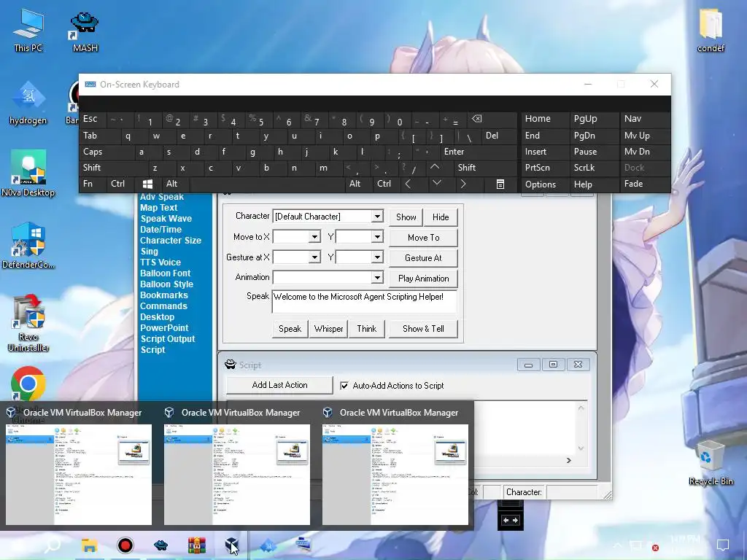The height and width of the screenshot is (560, 747).
Task: Click the On-Screen Keyboard taskbar icon
Action: click(x=304, y=544)
